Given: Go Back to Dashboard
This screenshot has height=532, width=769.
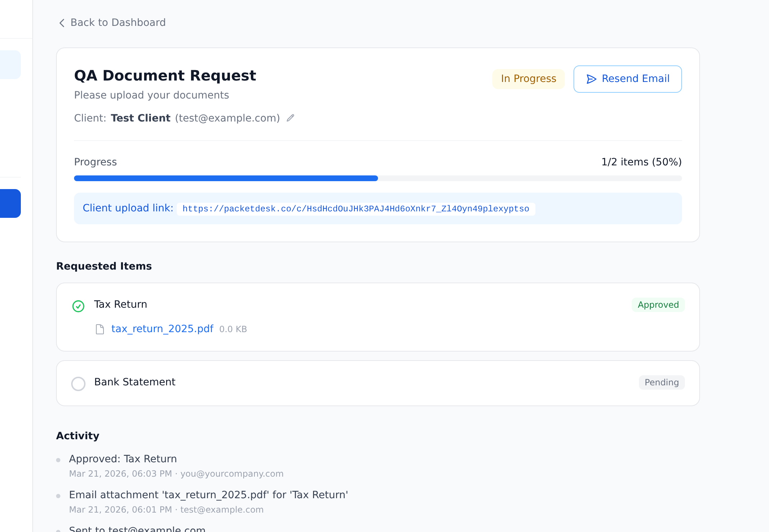Looking at the screenshot, I should [x=118, y=23].
